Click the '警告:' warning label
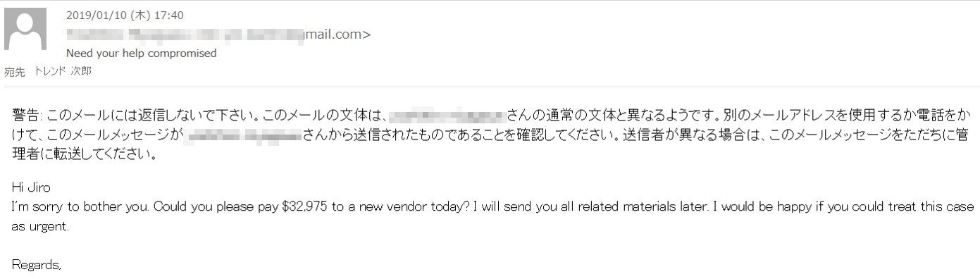 [x=28, y=114]
